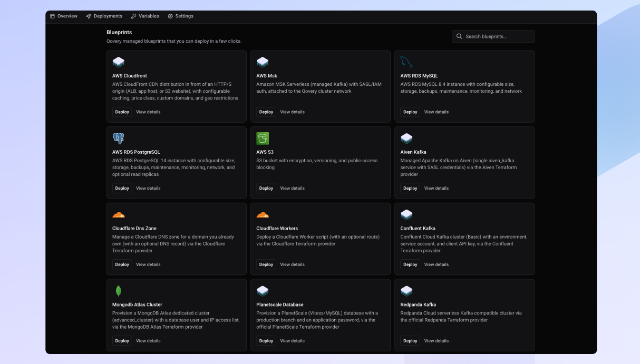
Task: Deploy the Mongodb Atlas Cluster blueprint
Action: (122, 341)
